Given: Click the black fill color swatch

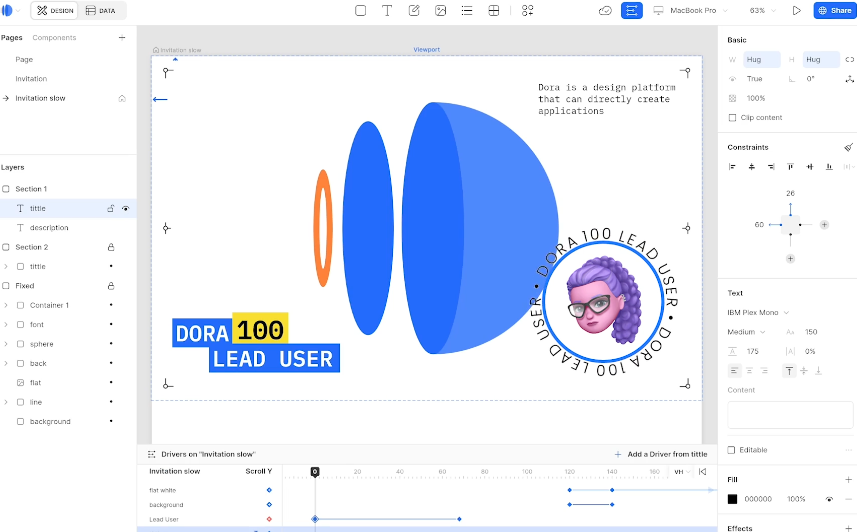Looking at the screenshot, I should (732, 499).
